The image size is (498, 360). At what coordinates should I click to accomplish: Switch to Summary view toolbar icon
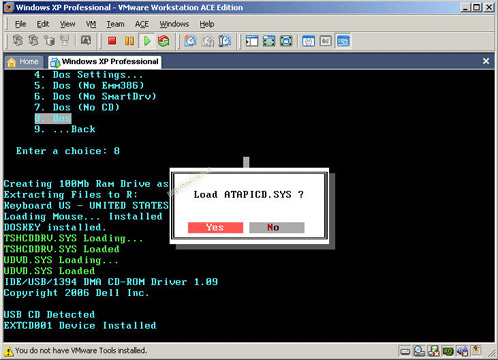[308, 41]
